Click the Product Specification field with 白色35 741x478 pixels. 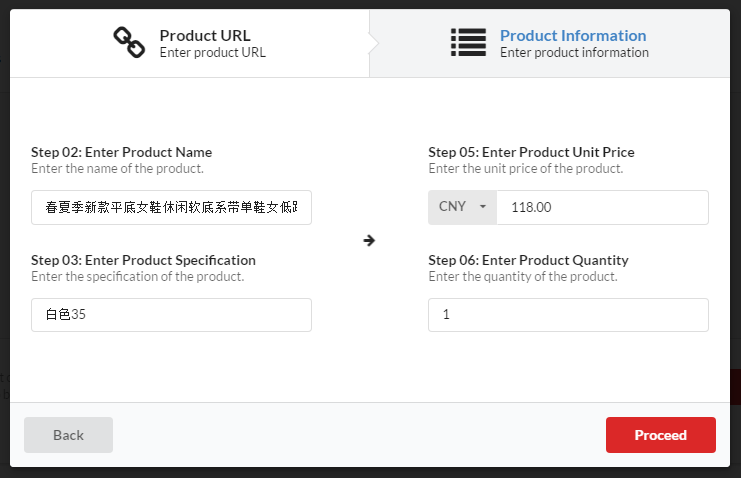pos(172,315)
